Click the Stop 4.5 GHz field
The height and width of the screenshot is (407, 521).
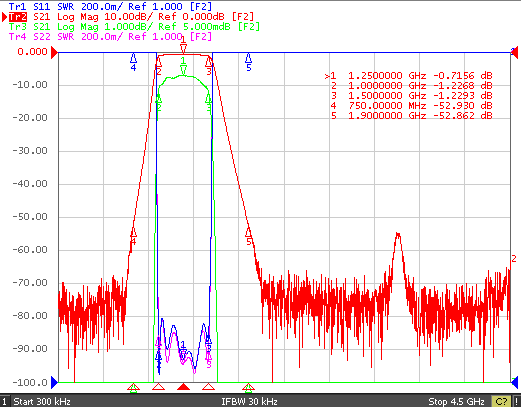(456, 401)
